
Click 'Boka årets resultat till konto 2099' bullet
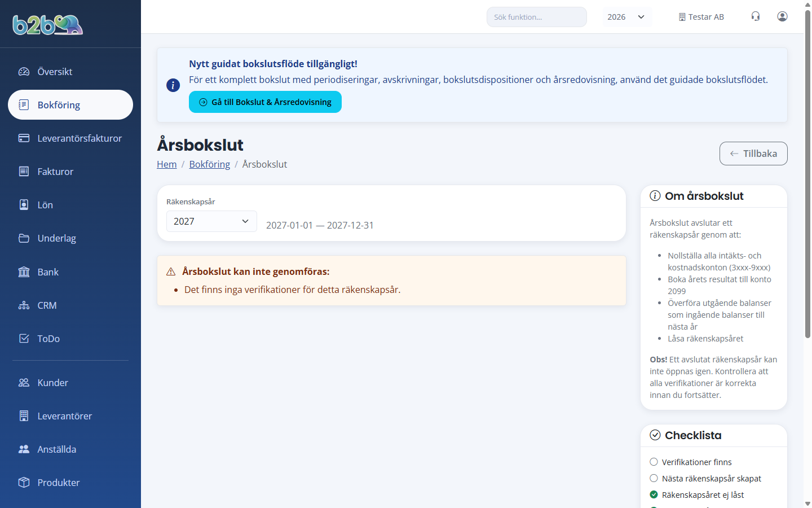[x=720, y=285]
